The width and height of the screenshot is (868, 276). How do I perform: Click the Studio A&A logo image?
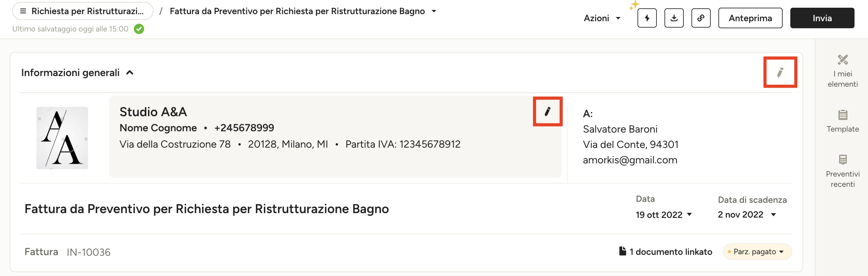tap(62, 138)
